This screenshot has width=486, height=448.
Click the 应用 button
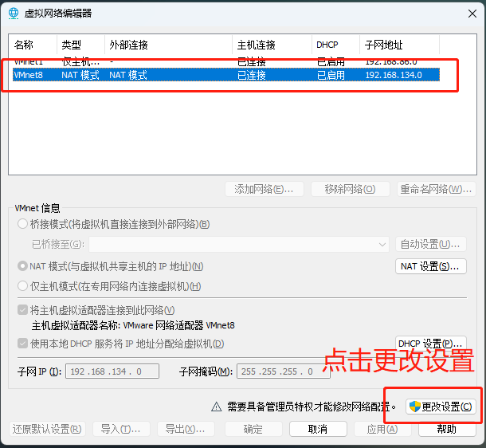point(382,429)
